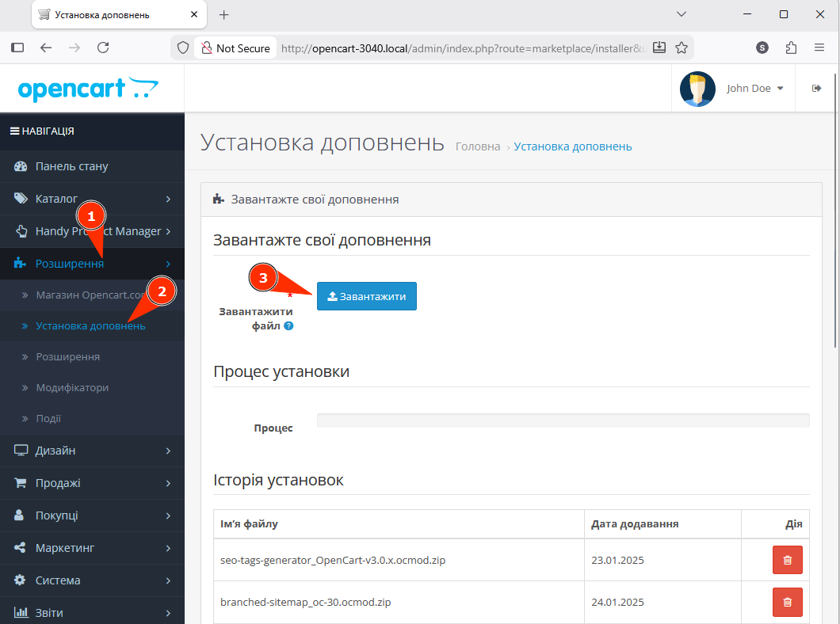Image resolution: width=840 pixels, height=624 pixels.
Task: Open a new browser tab with plus
Action: [224, 15]
